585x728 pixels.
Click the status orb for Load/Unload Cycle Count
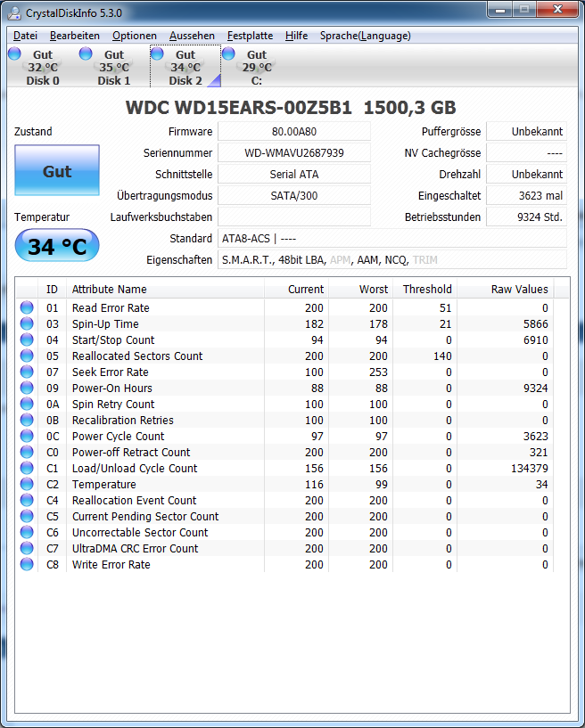point(27,468)
